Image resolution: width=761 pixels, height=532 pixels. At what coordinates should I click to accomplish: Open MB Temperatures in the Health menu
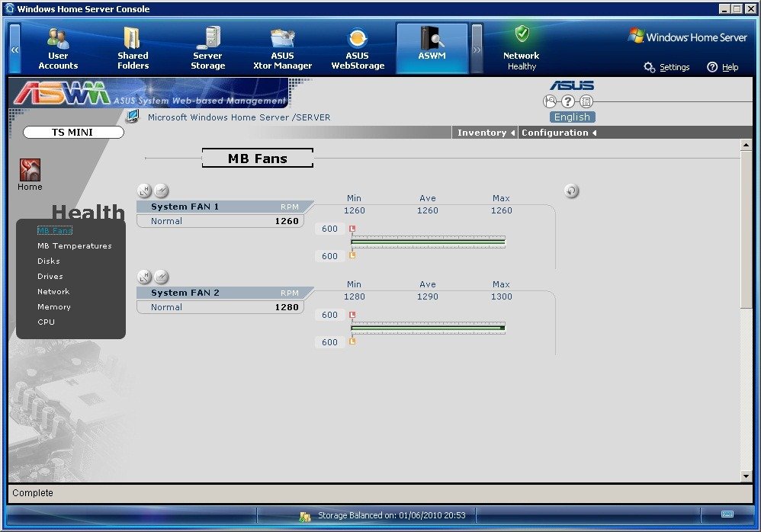tap(74, 246)
